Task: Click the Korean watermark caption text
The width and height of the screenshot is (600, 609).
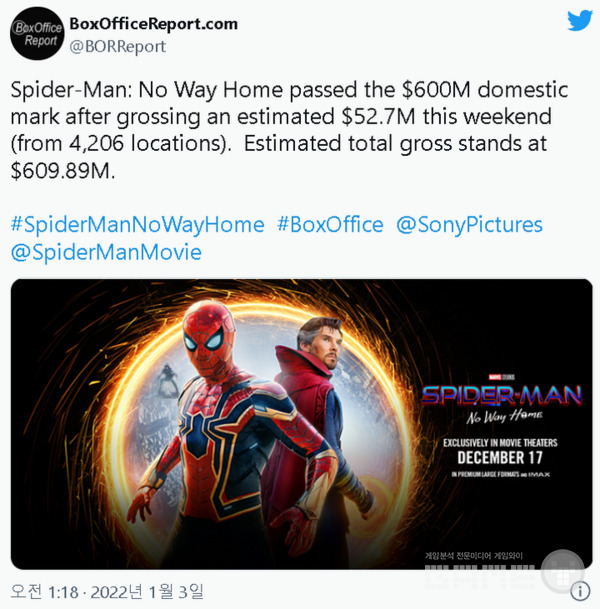Action: [x=474, y=556]
